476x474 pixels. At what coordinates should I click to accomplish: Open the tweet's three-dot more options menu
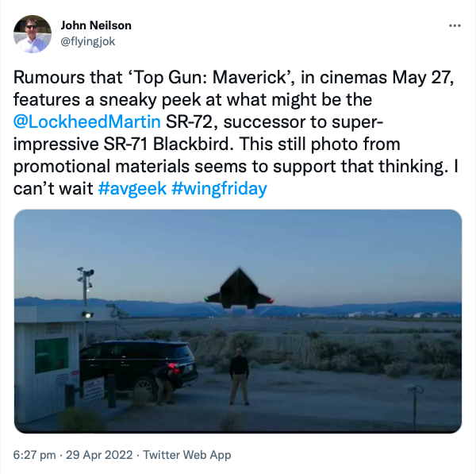pyautogui.click(x=455, y=25)
